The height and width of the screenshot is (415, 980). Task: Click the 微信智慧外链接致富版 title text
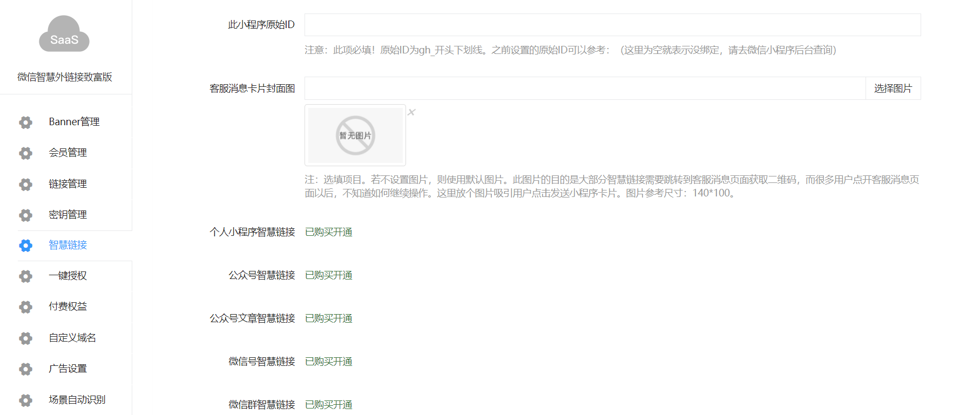coord(65,77)
